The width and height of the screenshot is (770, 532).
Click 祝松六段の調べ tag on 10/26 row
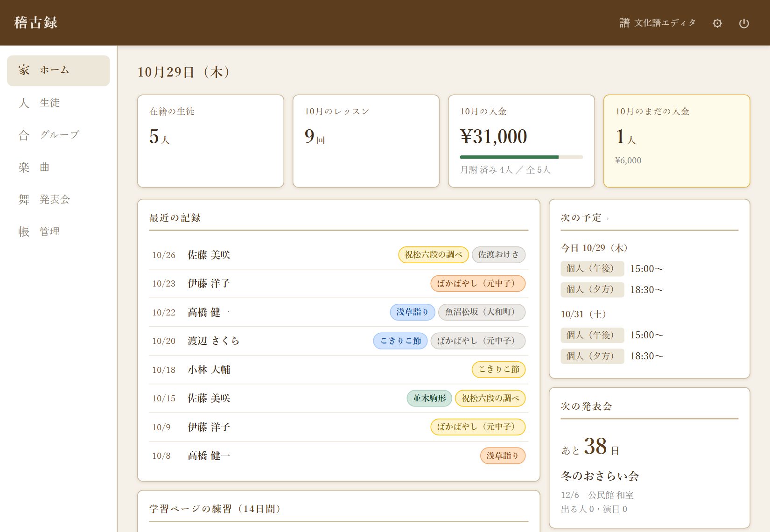pos(433,255)
